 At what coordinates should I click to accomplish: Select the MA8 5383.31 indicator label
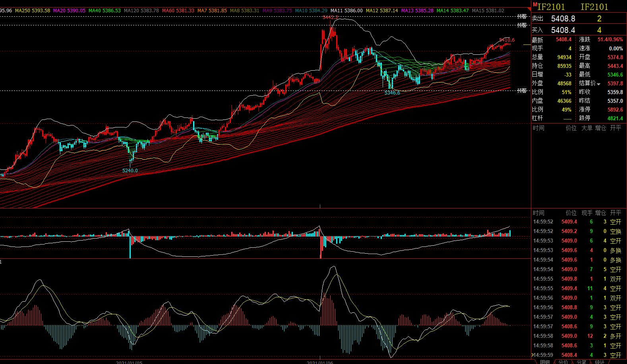(244, 10)
